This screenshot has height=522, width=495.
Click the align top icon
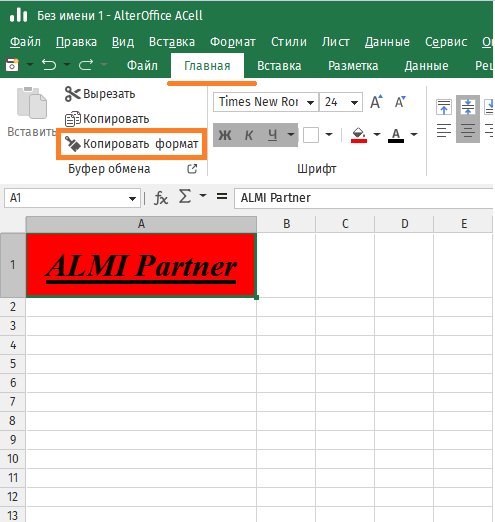point(444,107)
